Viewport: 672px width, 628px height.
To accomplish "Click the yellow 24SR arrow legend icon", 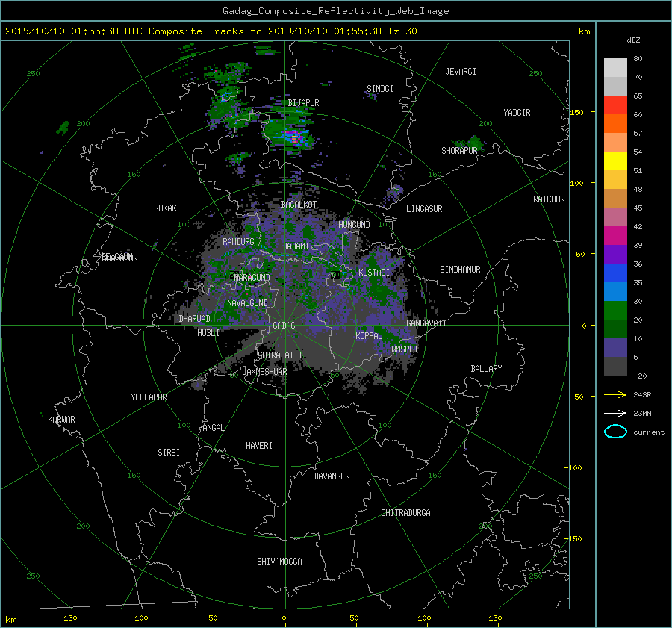I will (x=615, y=394).
